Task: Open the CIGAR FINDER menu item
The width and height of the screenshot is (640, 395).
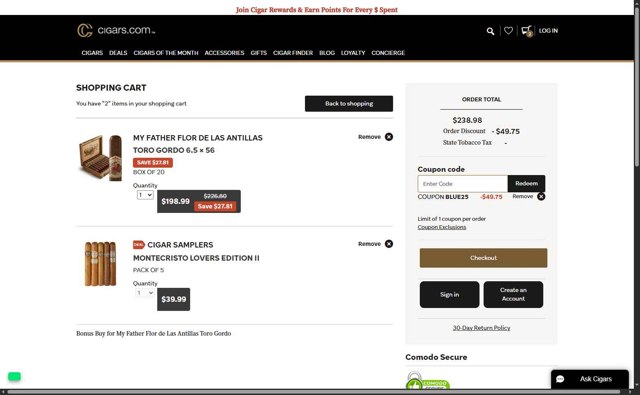Action: point(293,53)
